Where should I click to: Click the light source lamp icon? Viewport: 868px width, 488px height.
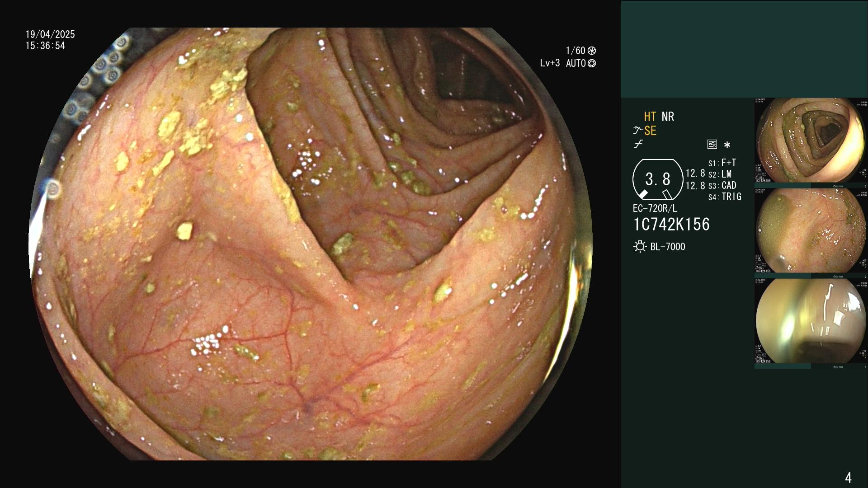(x=640, y=247)
